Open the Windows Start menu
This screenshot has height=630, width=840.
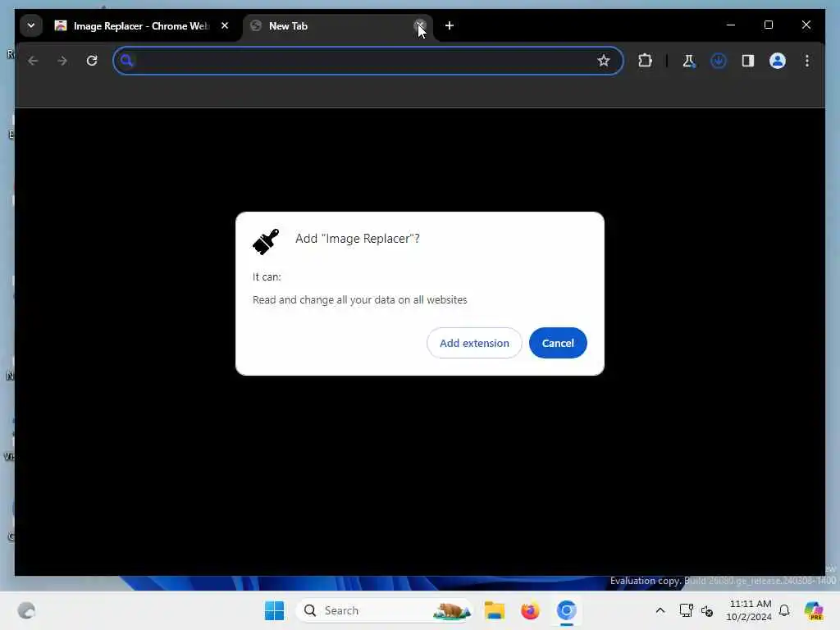tap(274, 610)
